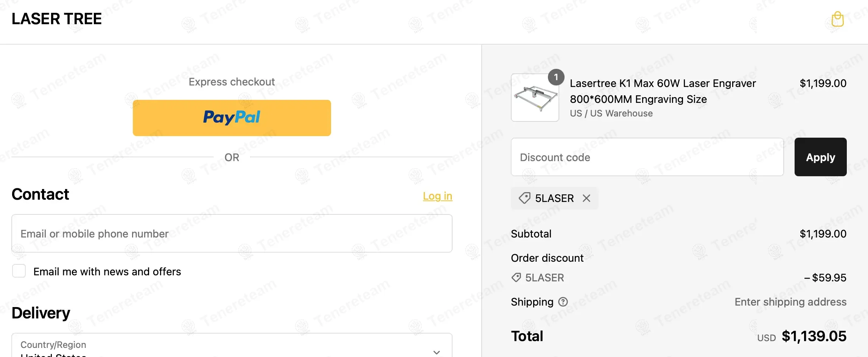Click the Lasertree K1 Max product title
The image size is (868, 357).
click(x=663, y=91)
